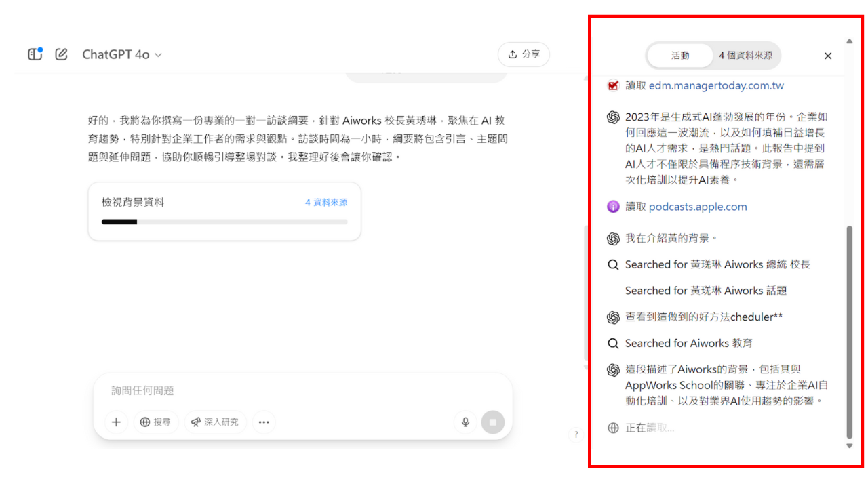Toggle the sidebar panel icon
The height and width of the screenshot is (488, 868).
[35, 54]
